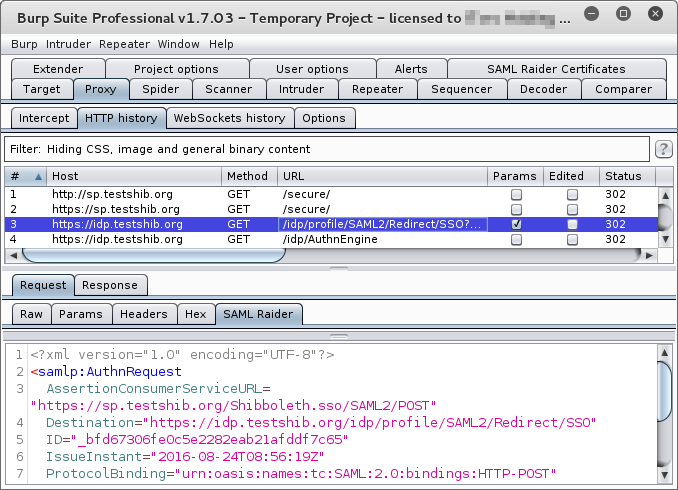Switch to the Extender tab
This screenshot has height=490, width=678.
[58, 69]
